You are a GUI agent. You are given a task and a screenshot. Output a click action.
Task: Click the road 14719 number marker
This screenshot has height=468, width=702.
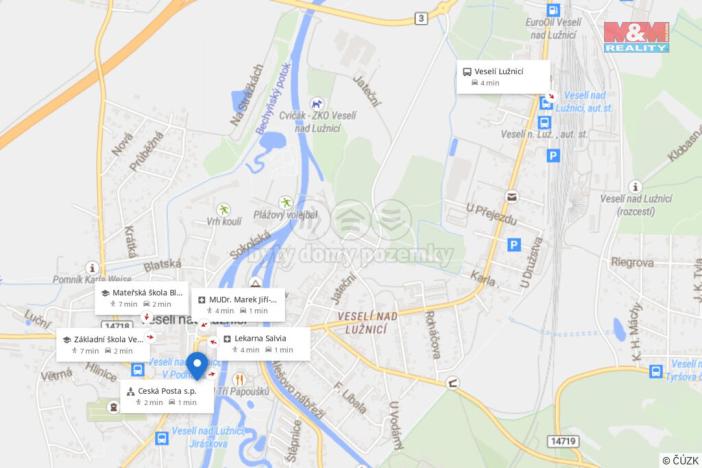[x=563, y=441]
